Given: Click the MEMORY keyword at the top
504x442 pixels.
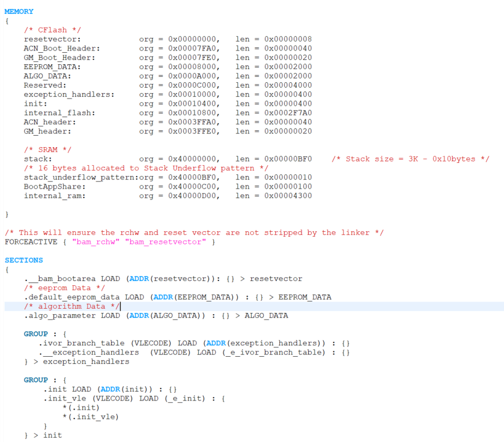Looking at the screenshot, I should coord(17,11).
